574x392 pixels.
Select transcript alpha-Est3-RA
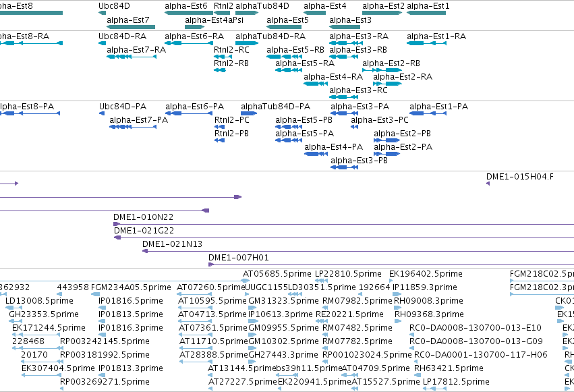pos(359,36)
